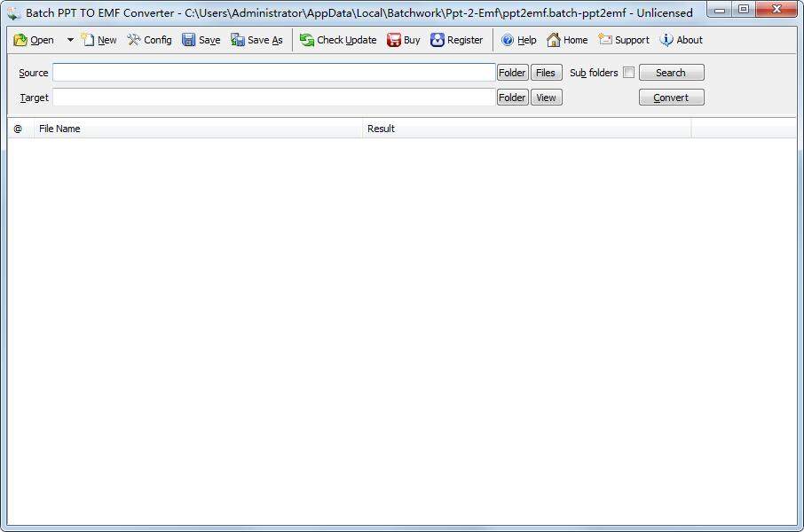
Task: Create a new list with the New icon
Action: click(98, 40)
